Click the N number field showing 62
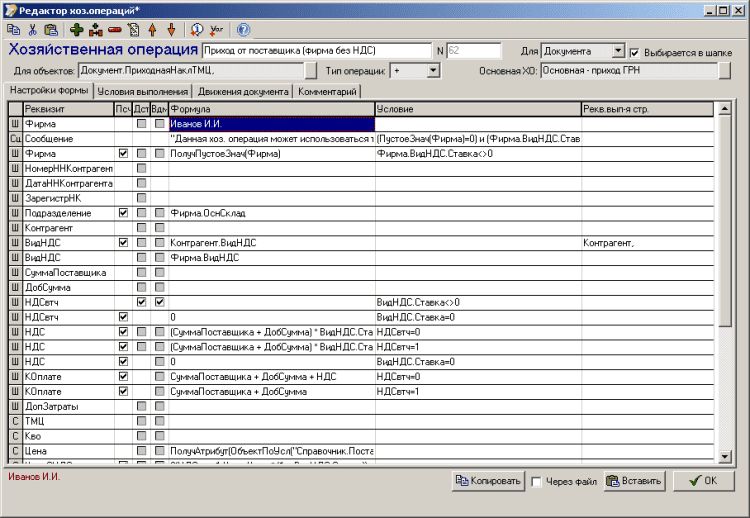750x518 pixels. coord(474,51)
